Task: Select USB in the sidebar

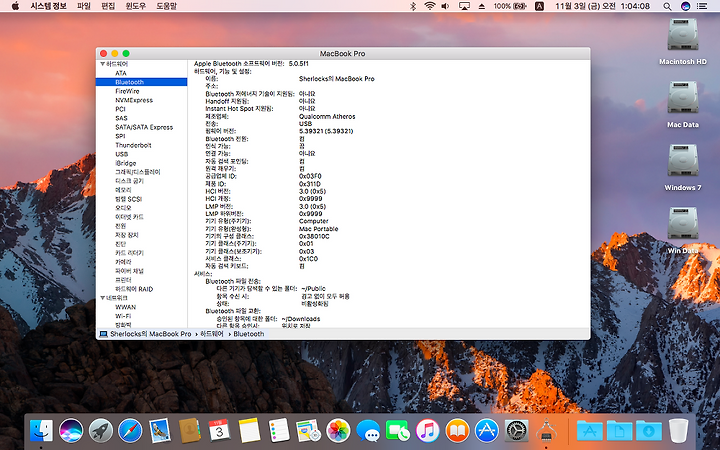Action: (122, 154)
